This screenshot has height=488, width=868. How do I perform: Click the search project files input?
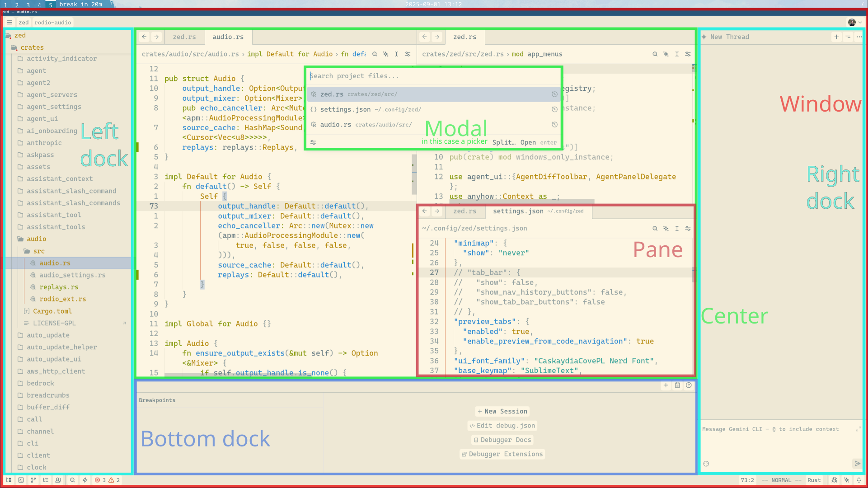click(x=433, y=76)
